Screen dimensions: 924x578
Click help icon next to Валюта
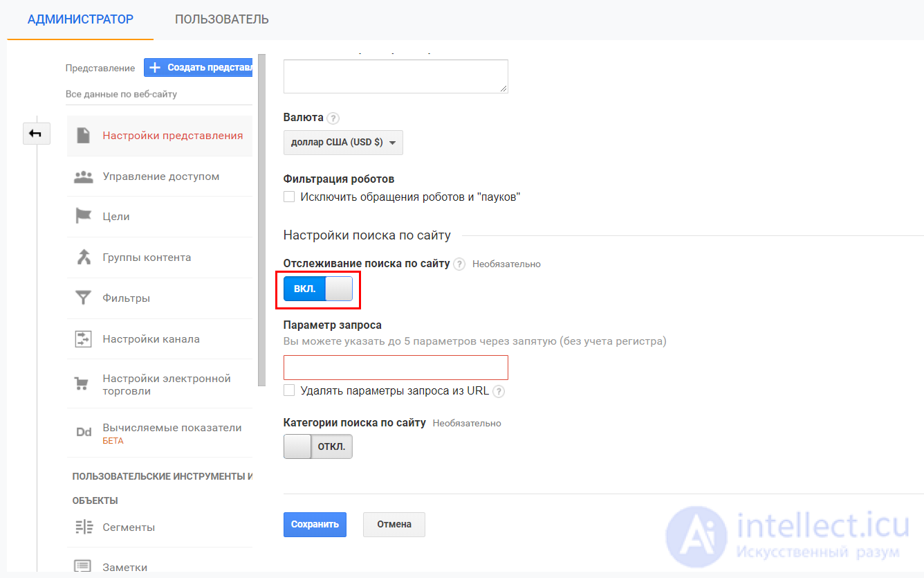click(333, 118)
